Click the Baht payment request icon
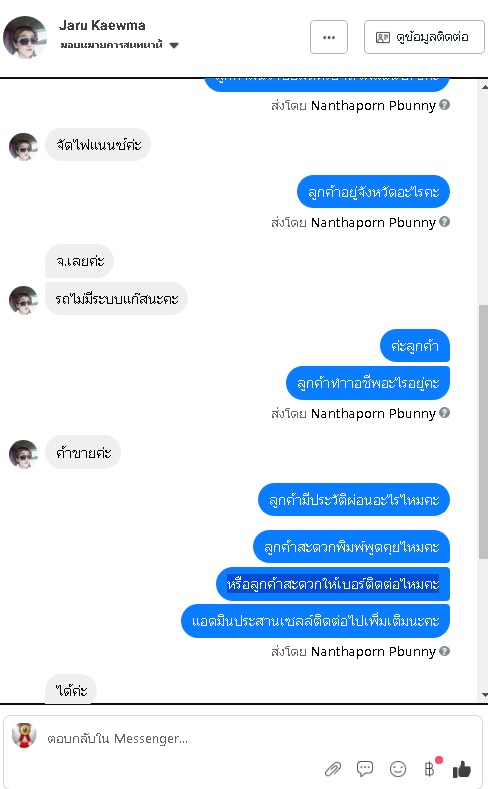This screenshot has height=789, width=488. pos(429,768)
